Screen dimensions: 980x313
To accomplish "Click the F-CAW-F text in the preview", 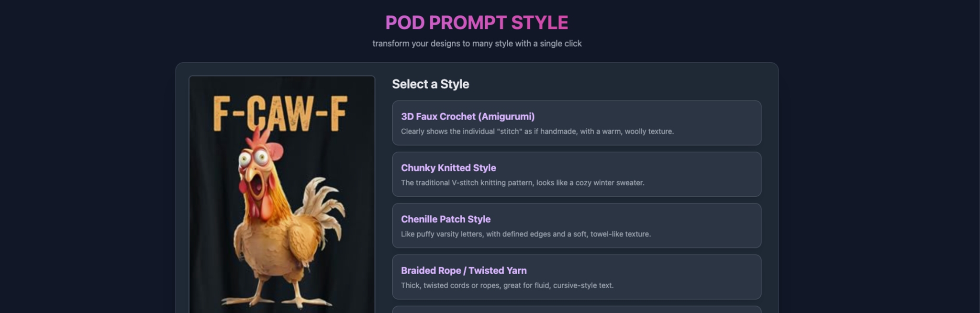I will (x=280, y=113).
